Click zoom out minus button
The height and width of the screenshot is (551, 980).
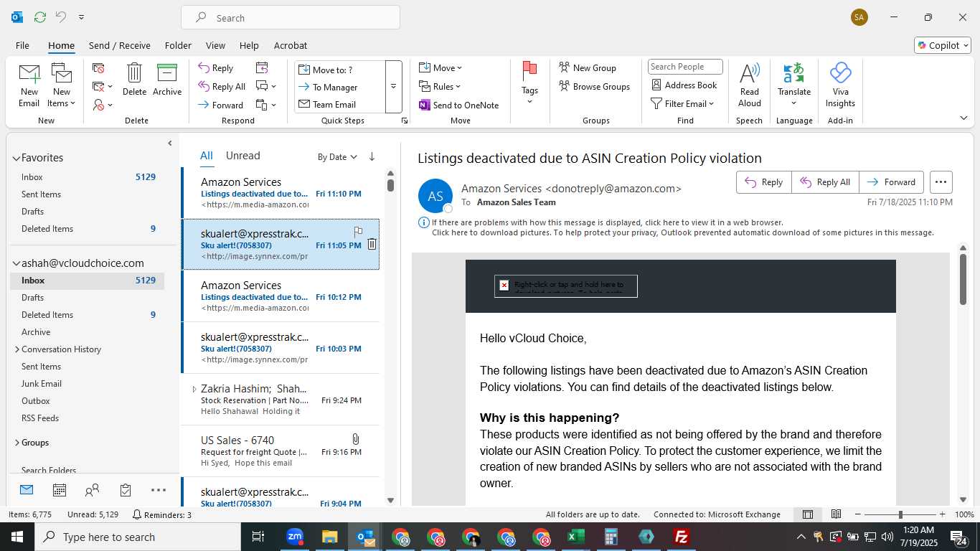(858, 514)
